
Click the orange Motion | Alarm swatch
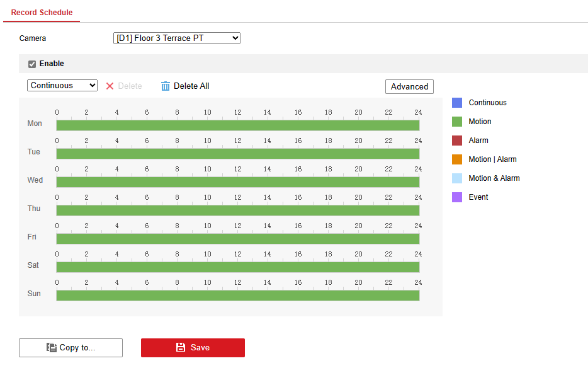457,159
